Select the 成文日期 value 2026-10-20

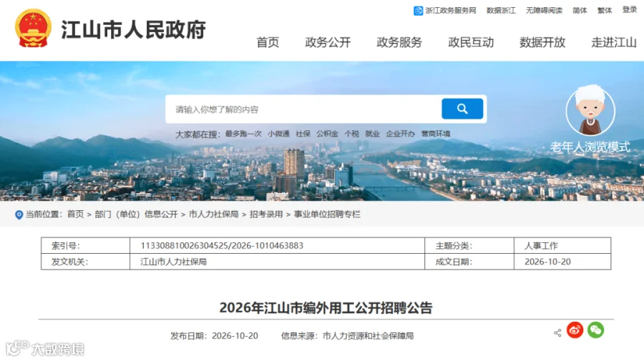(x=547, y=262)
